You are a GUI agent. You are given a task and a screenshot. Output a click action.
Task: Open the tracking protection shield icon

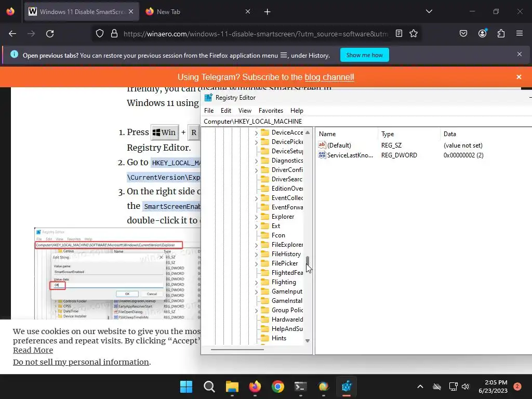[99, 34]
